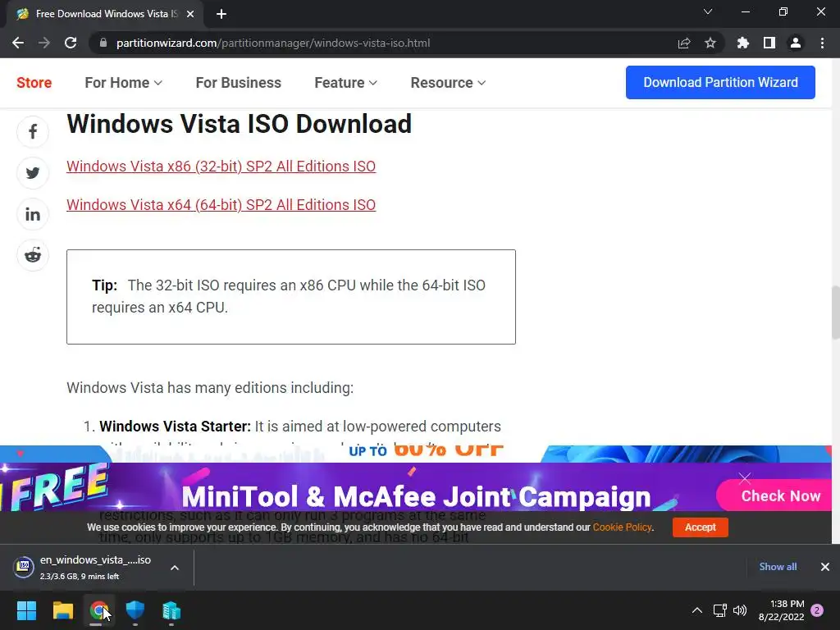Image resolution: width=840 pixels, height=630 pixels.
Task: Open the Vista x86 32-bit ISO link
Action: click(221, 167)
